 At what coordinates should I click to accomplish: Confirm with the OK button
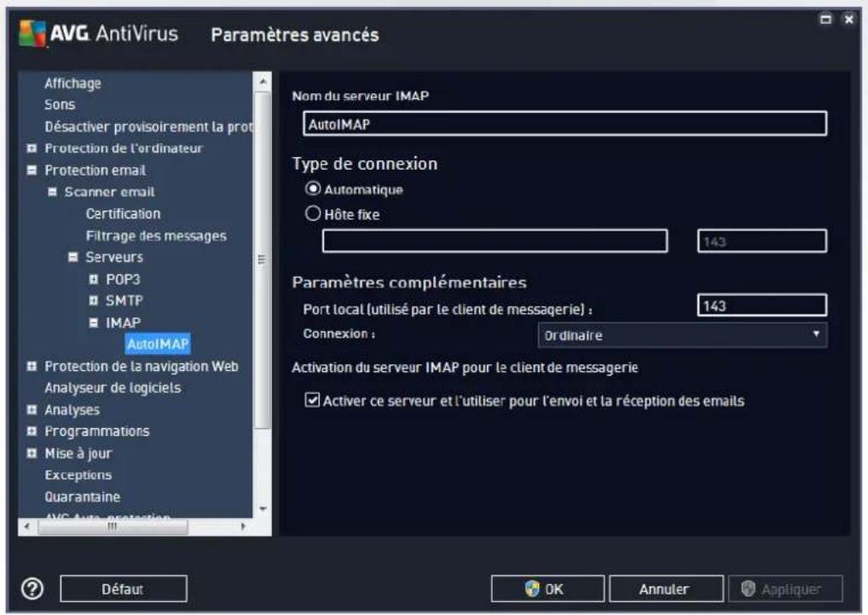click(547, 589)
